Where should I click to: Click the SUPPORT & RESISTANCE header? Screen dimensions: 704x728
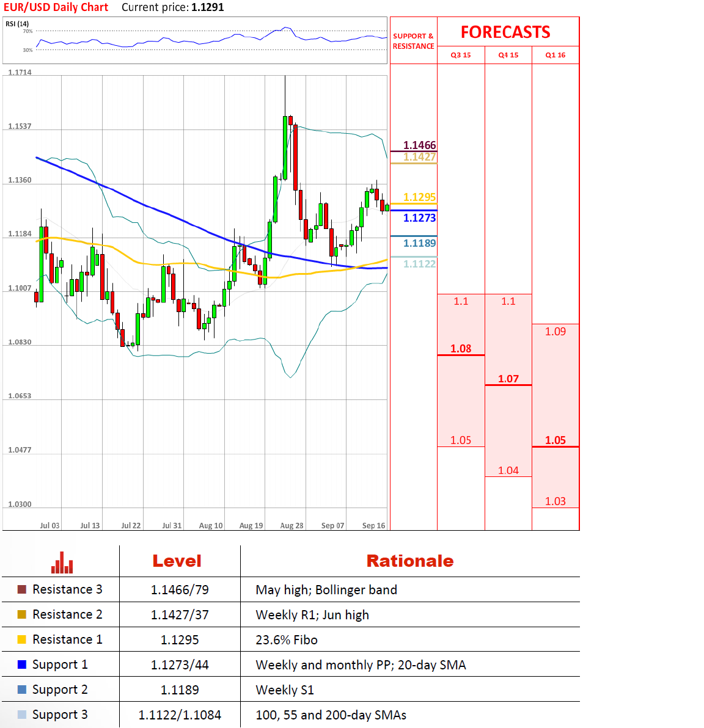(x=413, y=41)
